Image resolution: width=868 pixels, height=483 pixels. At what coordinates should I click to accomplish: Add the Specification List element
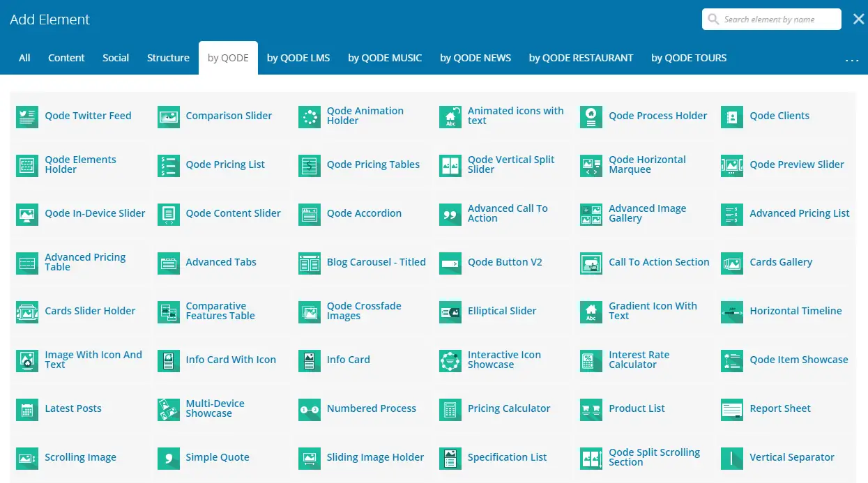(x=503, y=458)
